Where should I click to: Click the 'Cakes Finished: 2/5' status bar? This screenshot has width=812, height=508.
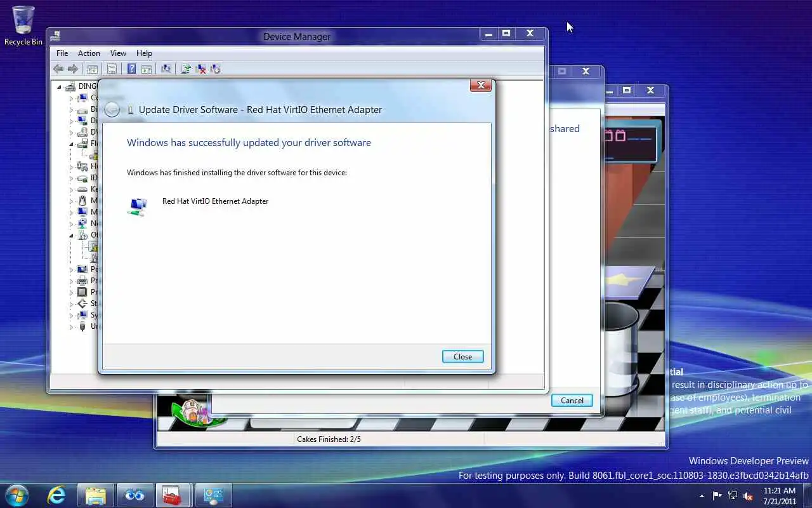coord(329,439)
